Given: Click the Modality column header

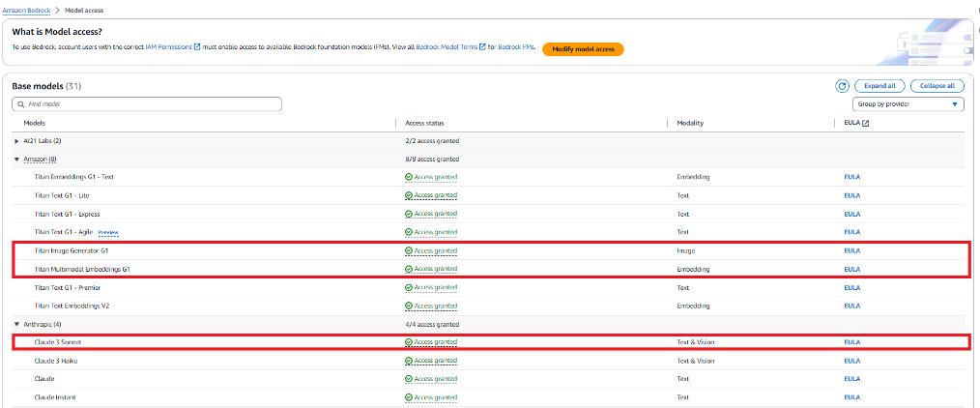Looking at the screenshot, I should [x=690, y=123].
